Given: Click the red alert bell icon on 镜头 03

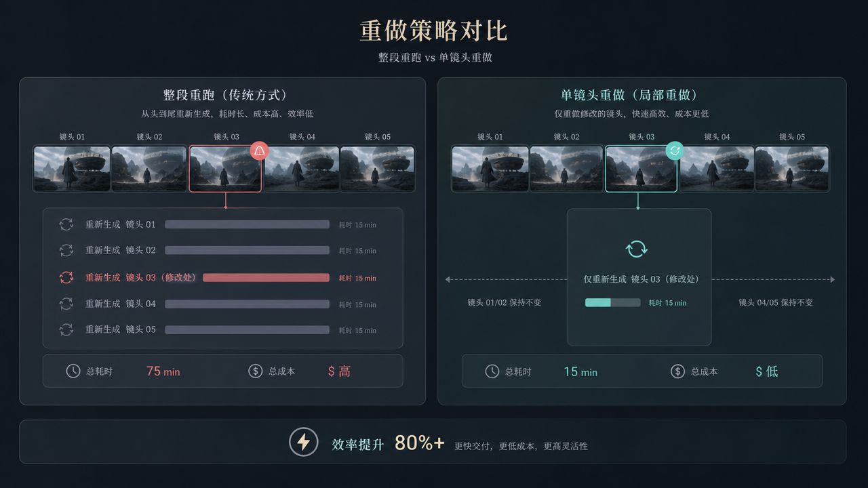Looking at the screenshot, I should (x=260, y=150).
